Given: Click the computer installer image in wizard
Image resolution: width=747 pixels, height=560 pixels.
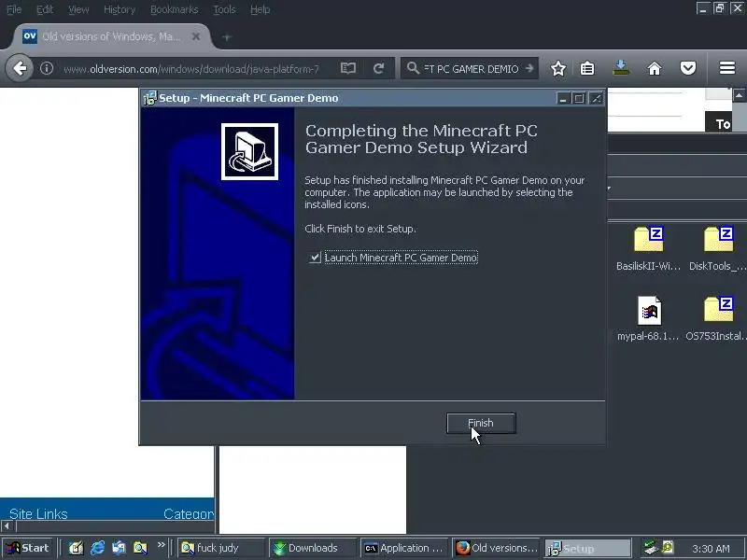Looking at the screenshot, I should tap(249, 151).
